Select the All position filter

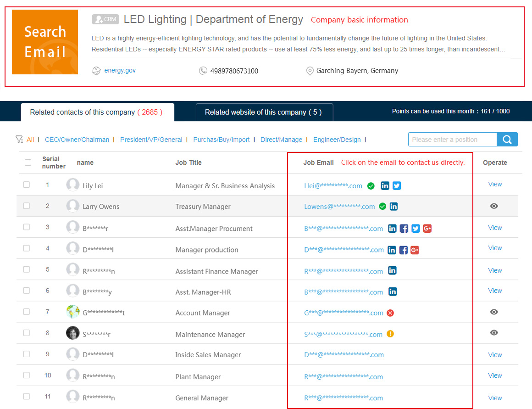point(30,140)
